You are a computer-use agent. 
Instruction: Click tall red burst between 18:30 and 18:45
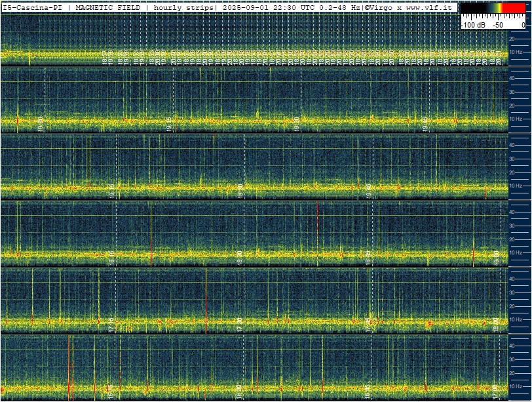[318, 233]
